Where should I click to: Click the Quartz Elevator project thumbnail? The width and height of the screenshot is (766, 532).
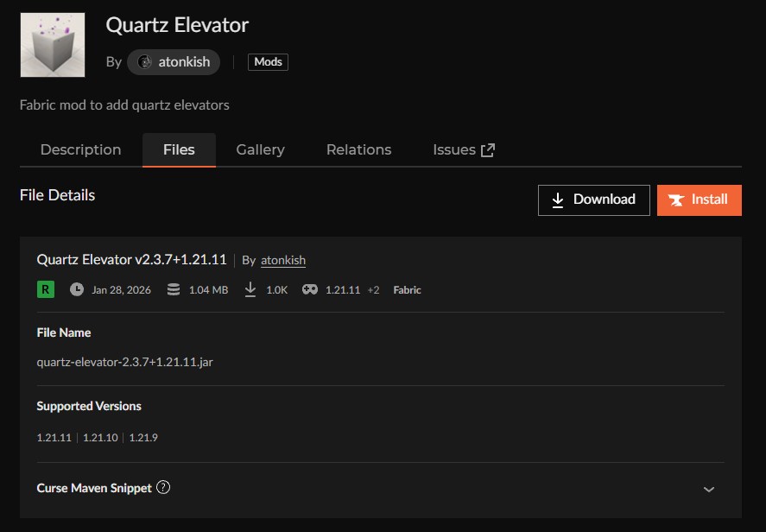coord(53,45)
